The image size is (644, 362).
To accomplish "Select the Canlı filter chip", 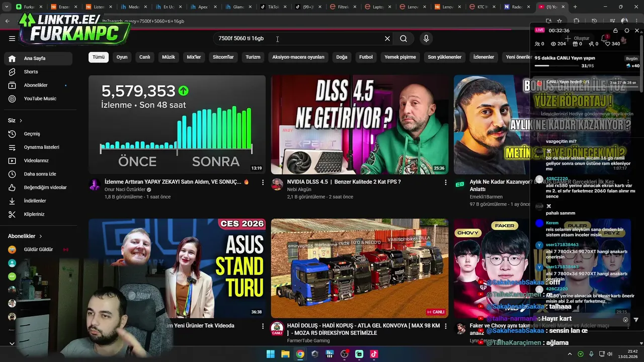I will 145,57.
